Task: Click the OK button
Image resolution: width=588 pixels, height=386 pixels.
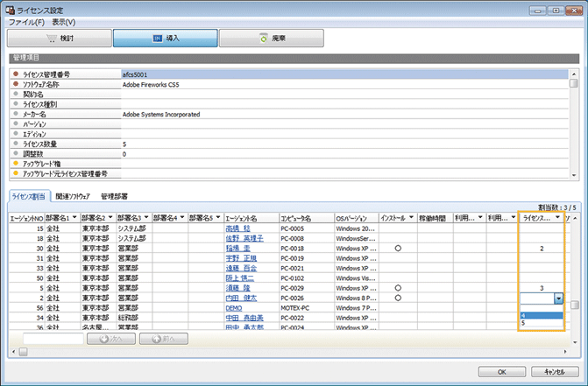Action: coord(502,372)
